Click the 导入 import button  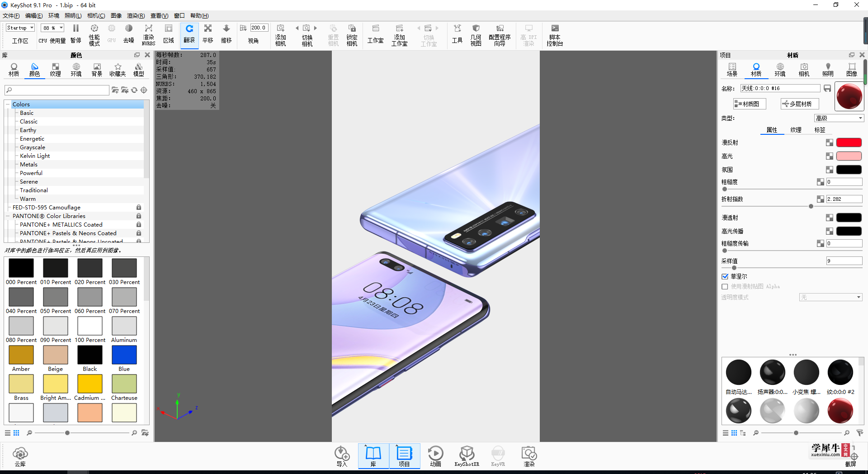(342, 456)
